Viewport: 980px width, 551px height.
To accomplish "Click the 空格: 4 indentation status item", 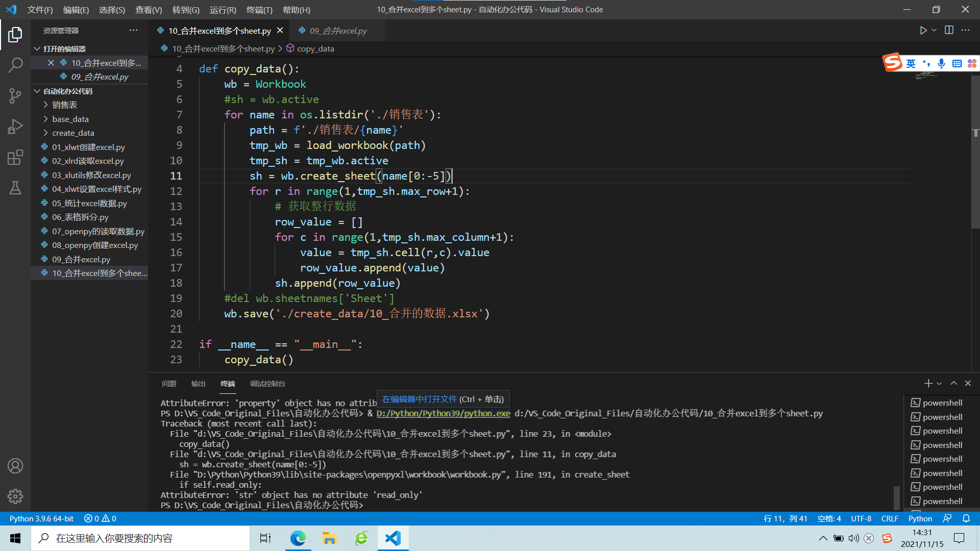I will click(x=829, y=518).
